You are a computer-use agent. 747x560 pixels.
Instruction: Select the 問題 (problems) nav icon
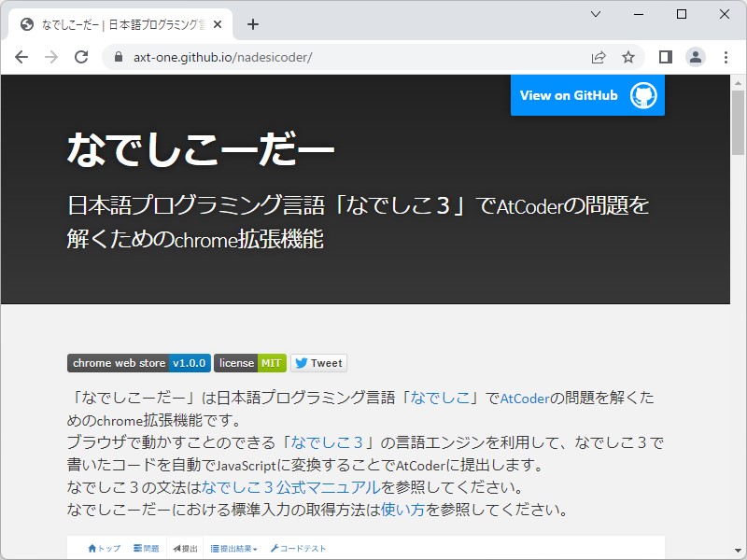pyautogui.click(x=140, y=549)
